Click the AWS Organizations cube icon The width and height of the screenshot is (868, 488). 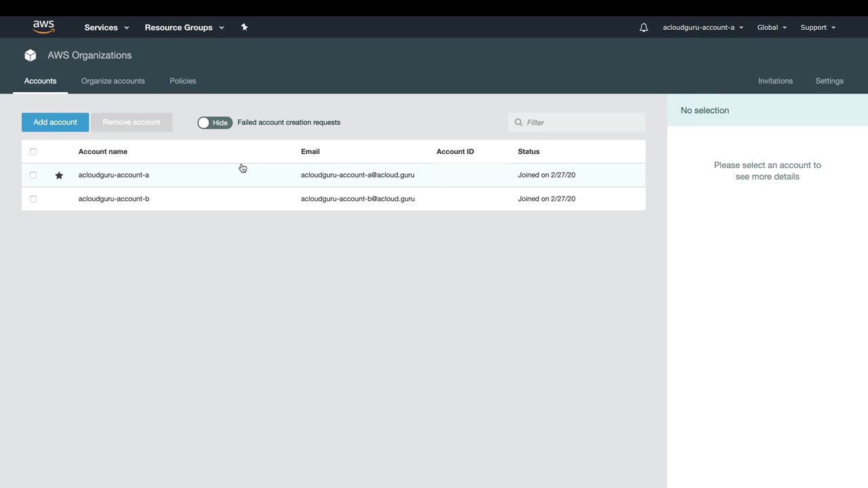pos(31,56)
